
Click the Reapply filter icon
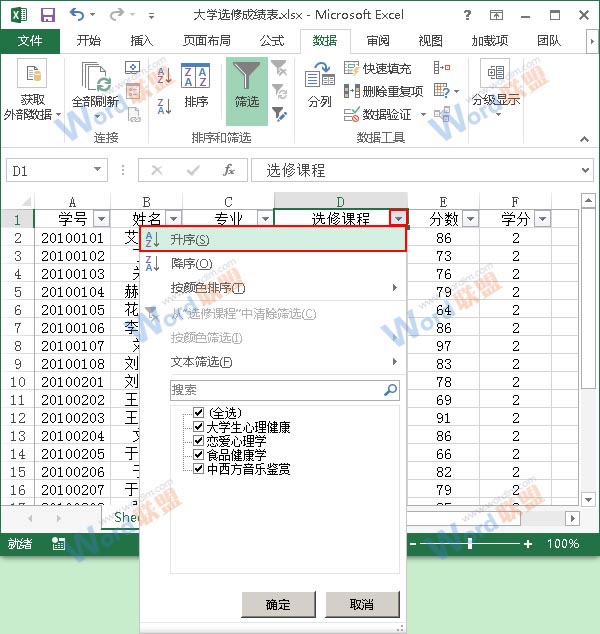[279, 91]
